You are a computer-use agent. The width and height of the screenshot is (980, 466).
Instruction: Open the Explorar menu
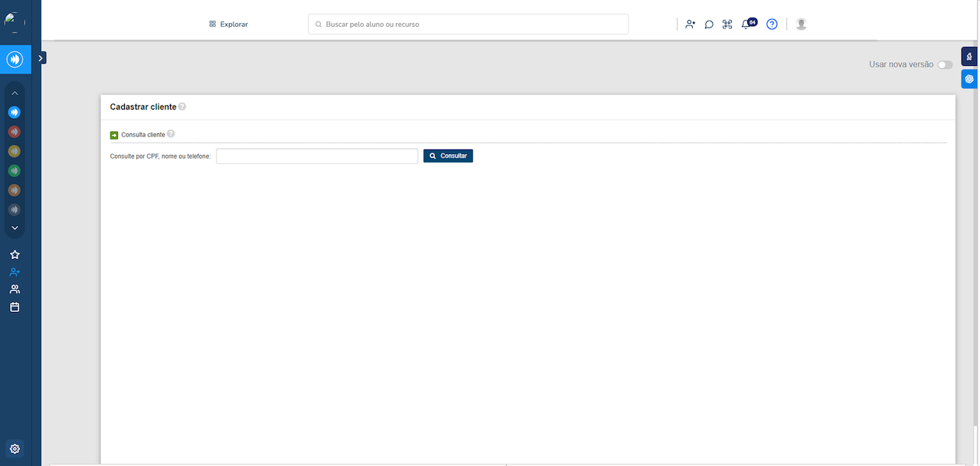pyautogui.click(x=228, y=25)
